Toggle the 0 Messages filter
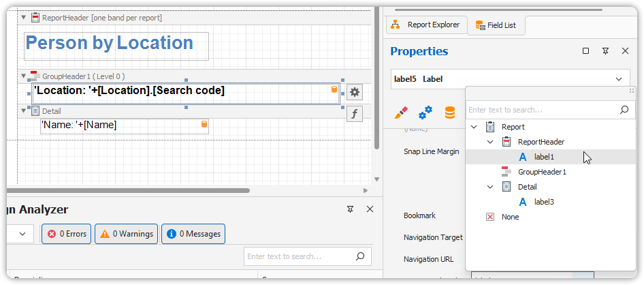Viewport: 644px width, 285px height. (193, 234)
